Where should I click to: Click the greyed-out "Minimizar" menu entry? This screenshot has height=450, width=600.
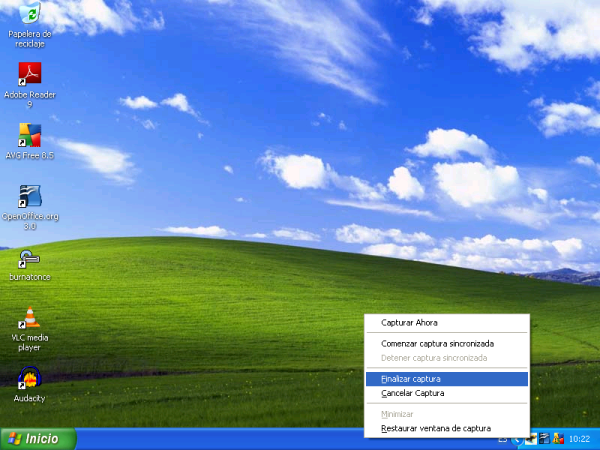pyautogui.click(x=396, y=414)
